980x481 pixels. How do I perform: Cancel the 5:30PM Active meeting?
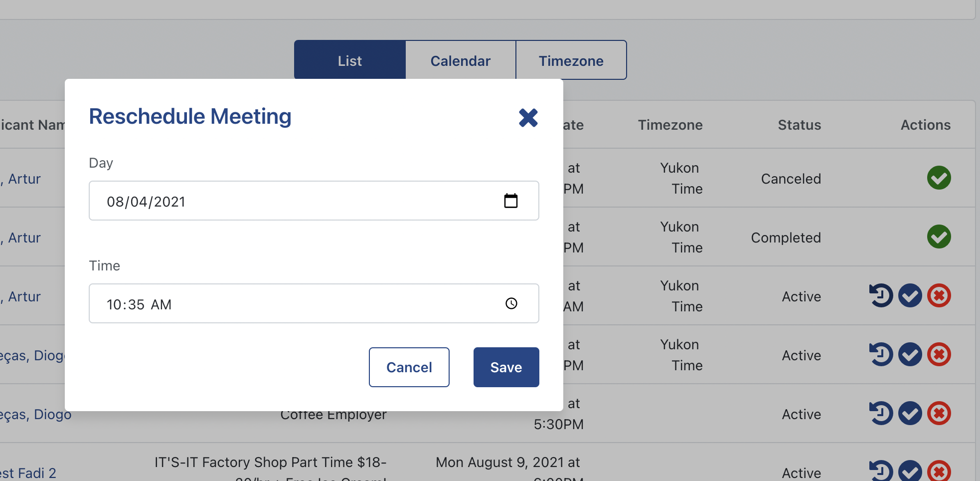click(x=939, y=413)
